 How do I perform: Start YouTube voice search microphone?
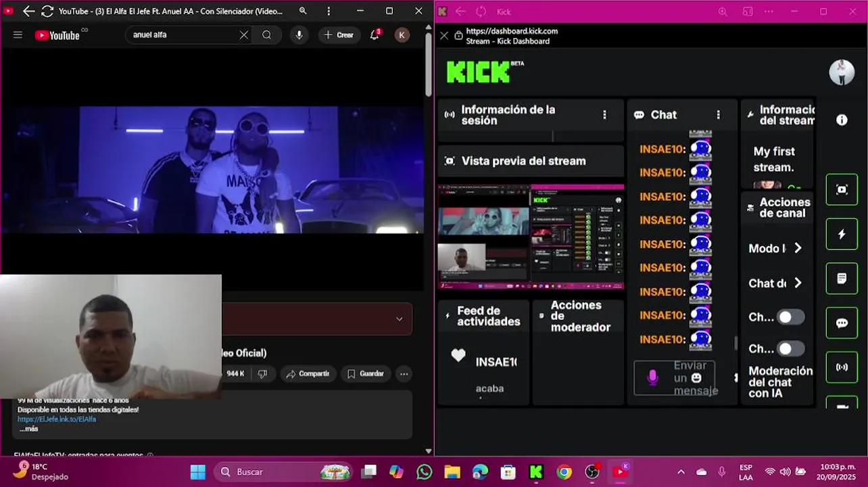point(299,35)
